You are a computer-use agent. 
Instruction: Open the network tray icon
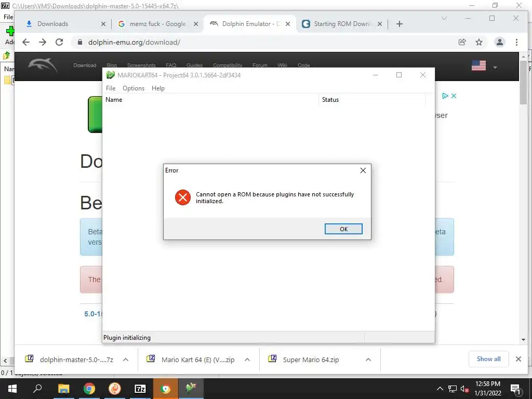pyautogui.click(x=453, y=389)
